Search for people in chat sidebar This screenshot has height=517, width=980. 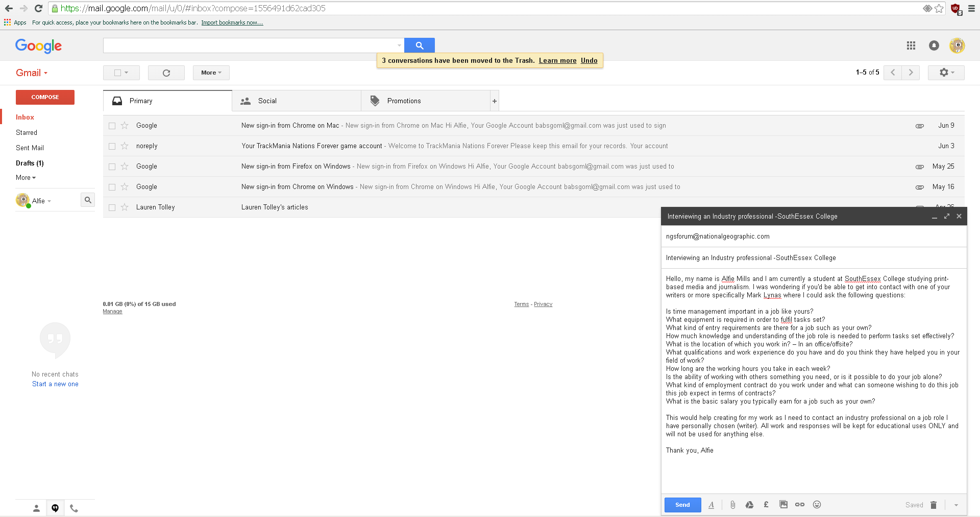(x=88, y=200)
